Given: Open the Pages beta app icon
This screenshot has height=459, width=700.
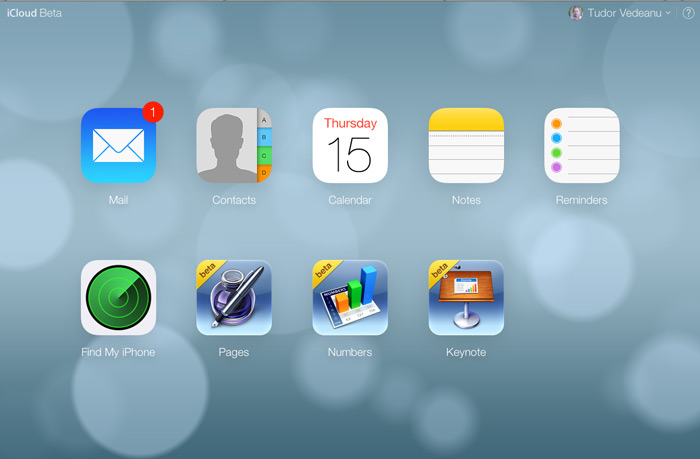Looking at the screenshot, I should coord(234,298).
